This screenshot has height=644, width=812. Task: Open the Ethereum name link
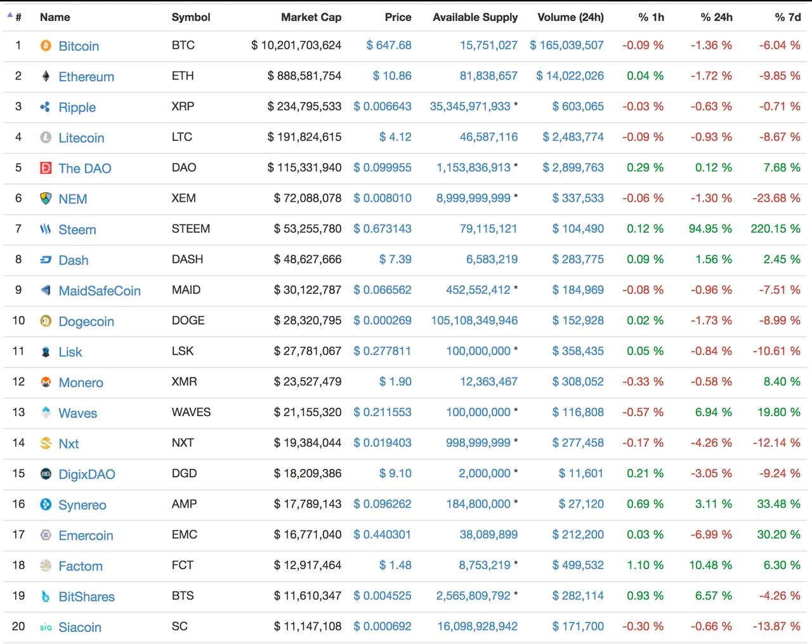pyautogui.click(x=86, y=77)
